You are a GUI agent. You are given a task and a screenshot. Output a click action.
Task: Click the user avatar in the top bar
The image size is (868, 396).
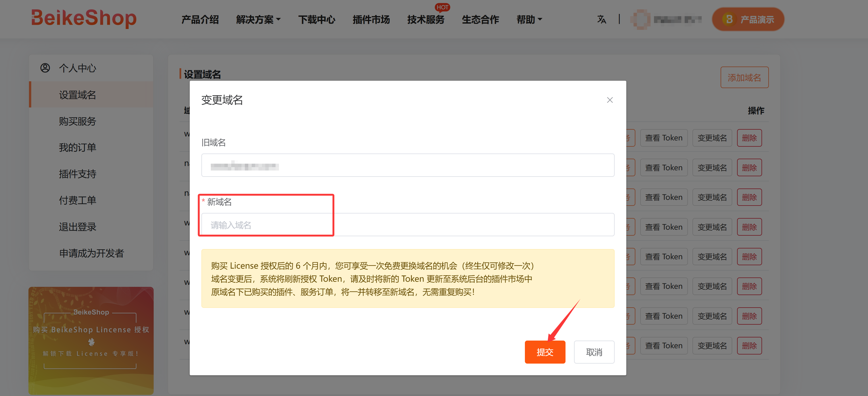(x=640, y=19)
